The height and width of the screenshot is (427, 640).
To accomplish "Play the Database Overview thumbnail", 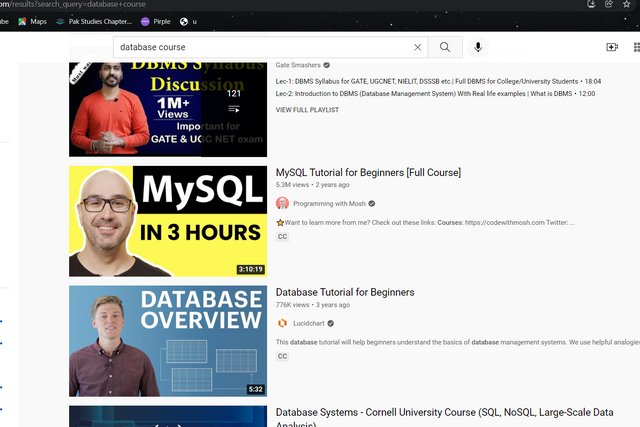I will 168,341.
